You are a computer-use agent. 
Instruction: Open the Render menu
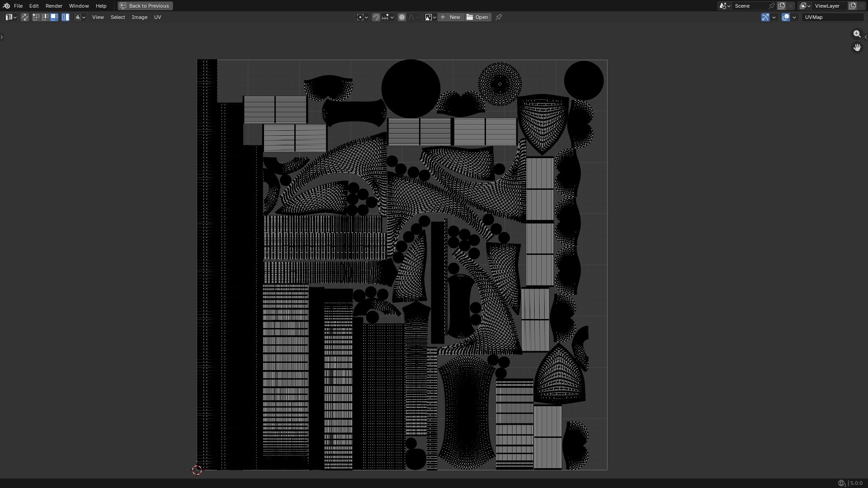[x=54, y=6]
